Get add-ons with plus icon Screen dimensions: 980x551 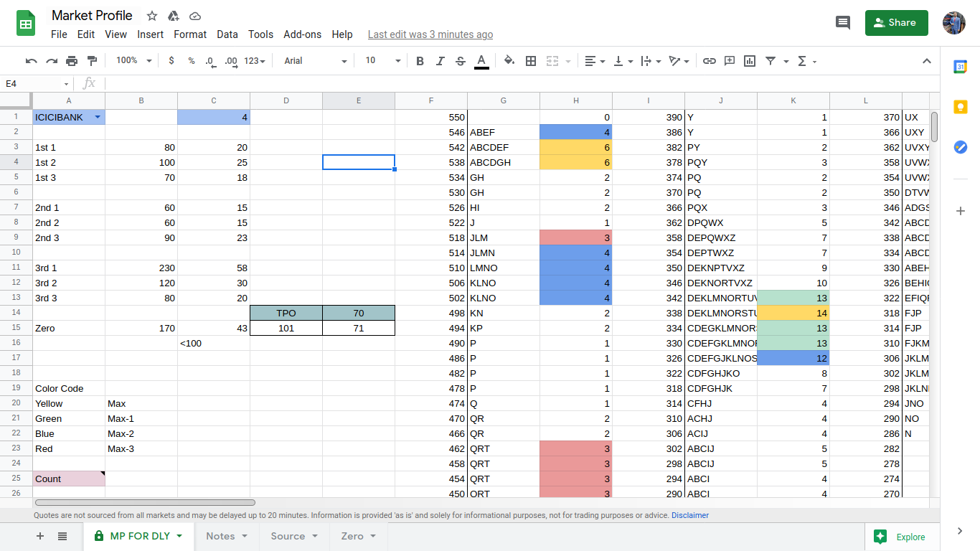click(x=961, y=211)
